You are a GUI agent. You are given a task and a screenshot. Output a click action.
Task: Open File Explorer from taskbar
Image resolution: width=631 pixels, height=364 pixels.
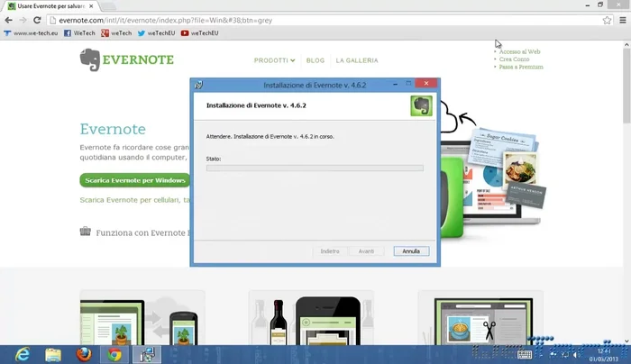tap(53, 355)
